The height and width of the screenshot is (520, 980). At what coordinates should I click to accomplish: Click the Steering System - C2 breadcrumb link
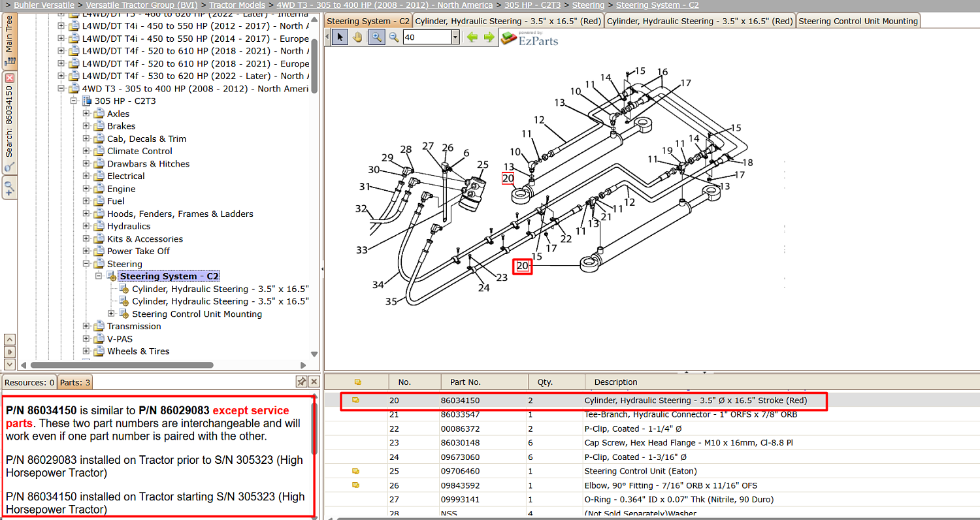click(657, 5)
